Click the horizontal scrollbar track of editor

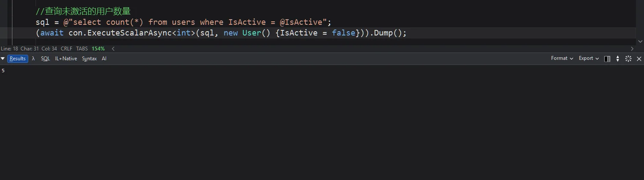point(372,49)
